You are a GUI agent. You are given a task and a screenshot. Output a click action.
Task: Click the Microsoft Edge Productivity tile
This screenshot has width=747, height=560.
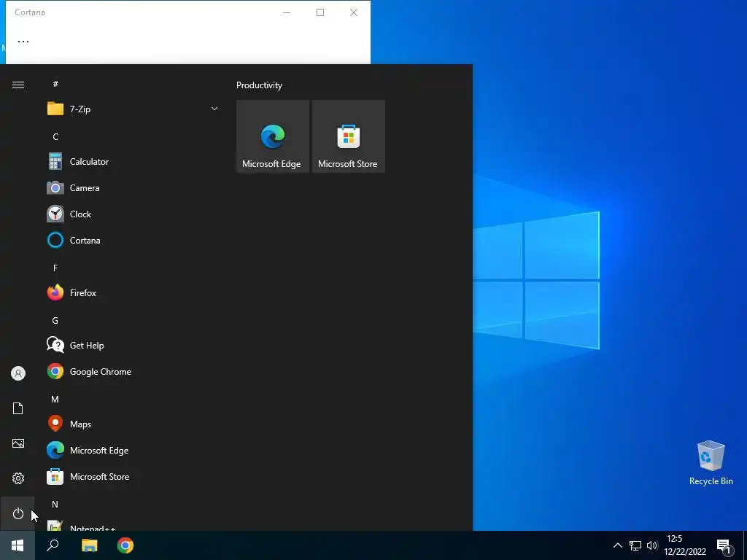(273, 136)
